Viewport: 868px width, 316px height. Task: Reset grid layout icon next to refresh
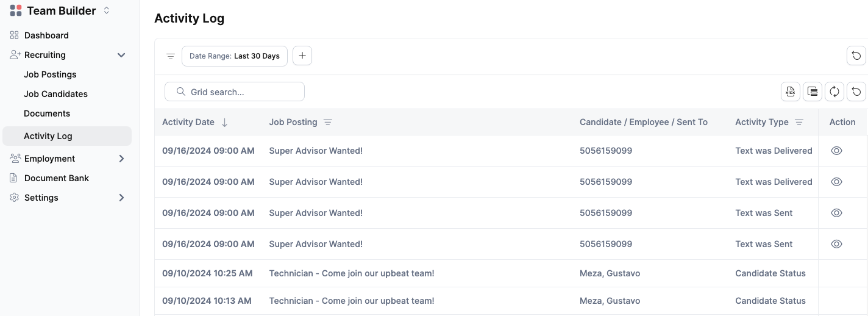click(856, 92)
